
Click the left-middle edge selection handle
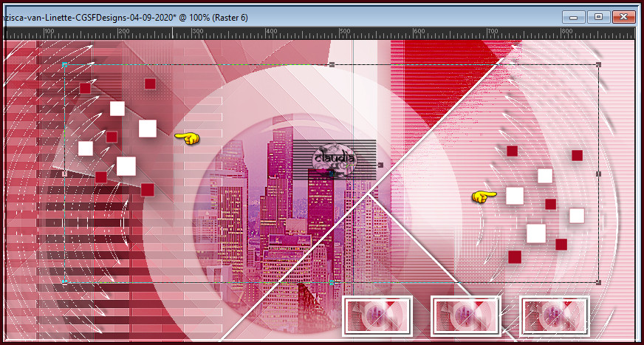click(x=64, y=174)
